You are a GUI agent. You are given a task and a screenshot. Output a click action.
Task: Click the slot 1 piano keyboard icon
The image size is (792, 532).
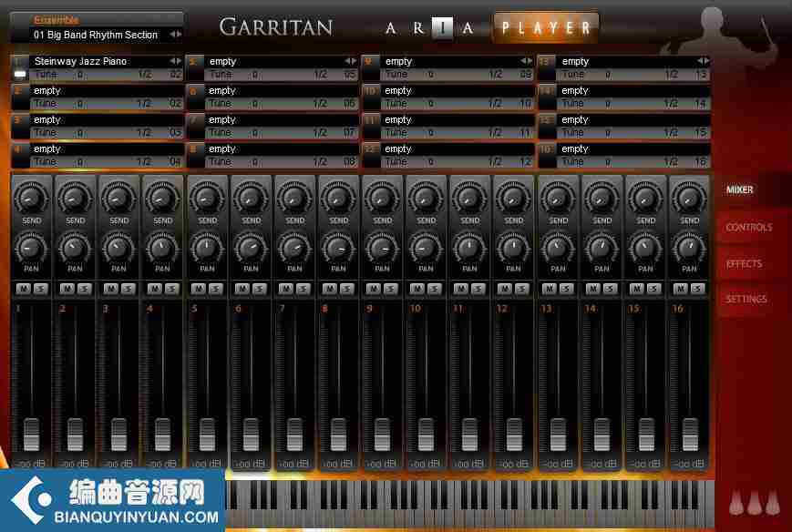[20, 74]
